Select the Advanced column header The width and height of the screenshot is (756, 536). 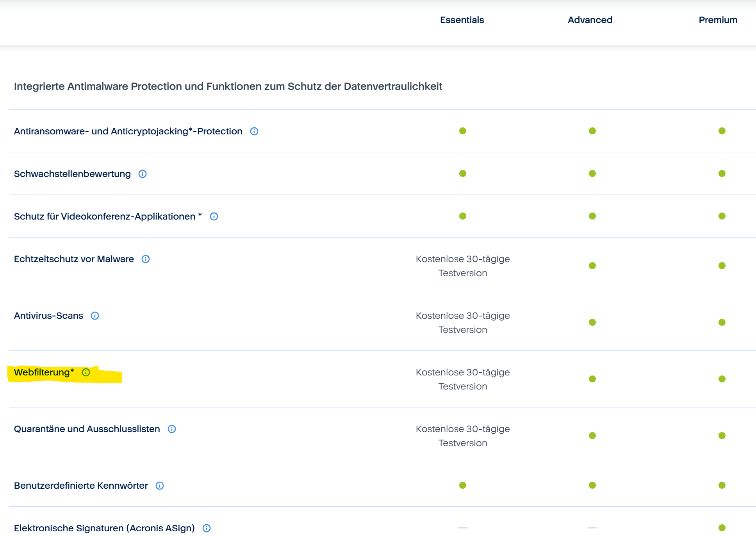click(590, 20)
